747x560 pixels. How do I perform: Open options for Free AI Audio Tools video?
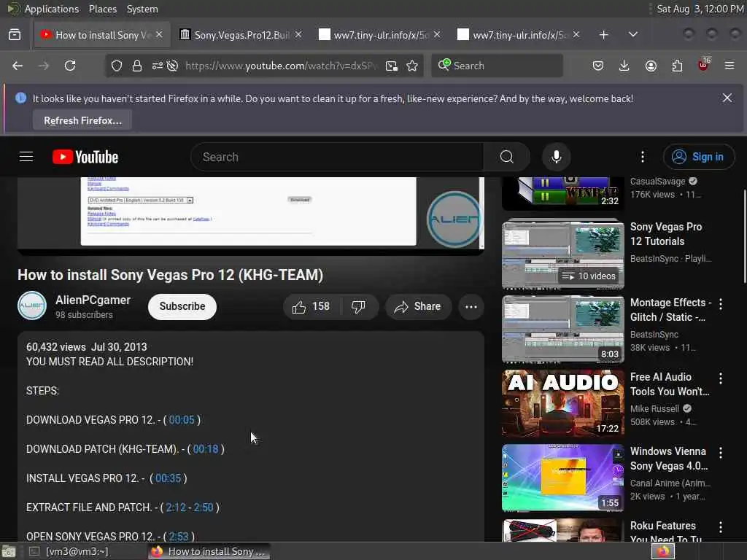pyautogui.click(x=720, y=378)
